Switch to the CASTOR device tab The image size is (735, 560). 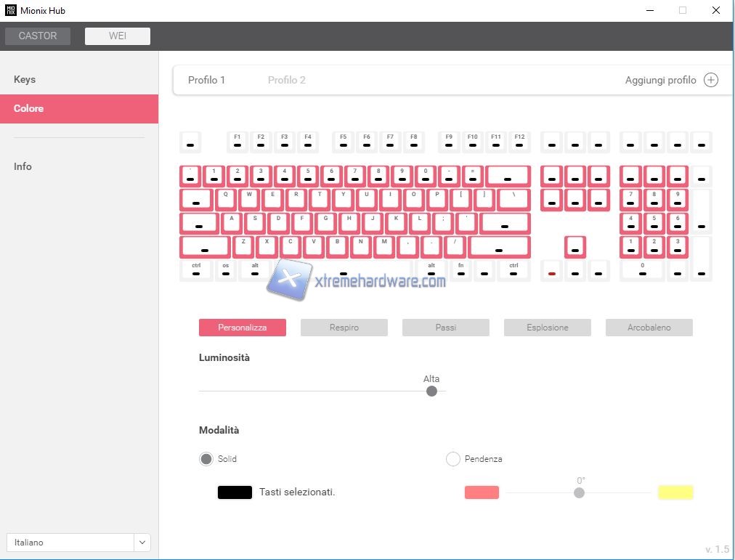pos(38,36)
